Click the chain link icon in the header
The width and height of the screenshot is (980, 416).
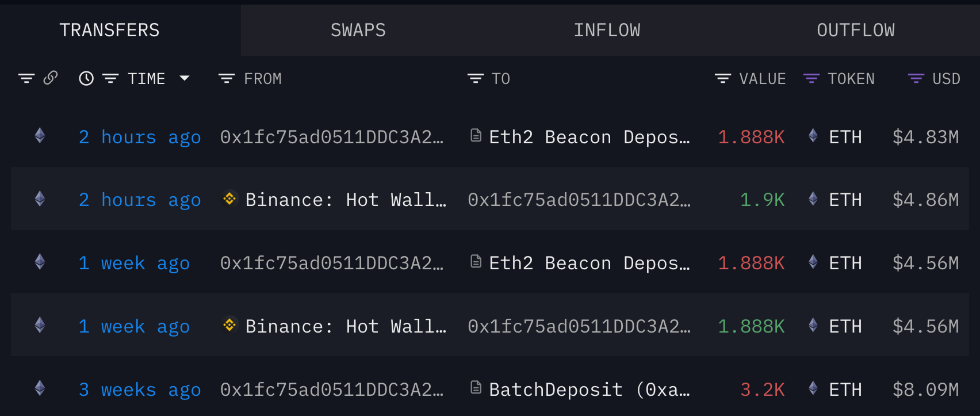(x=51, y=77)
